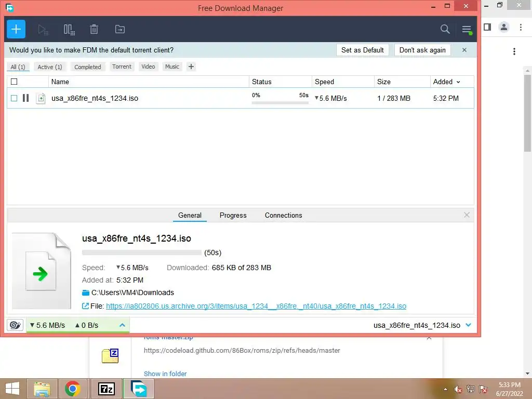Expand the bottom-right usa_x86fre_nt4s_1234.iso chevron
This screenshot has width=532, height=399.
(468, 325)
